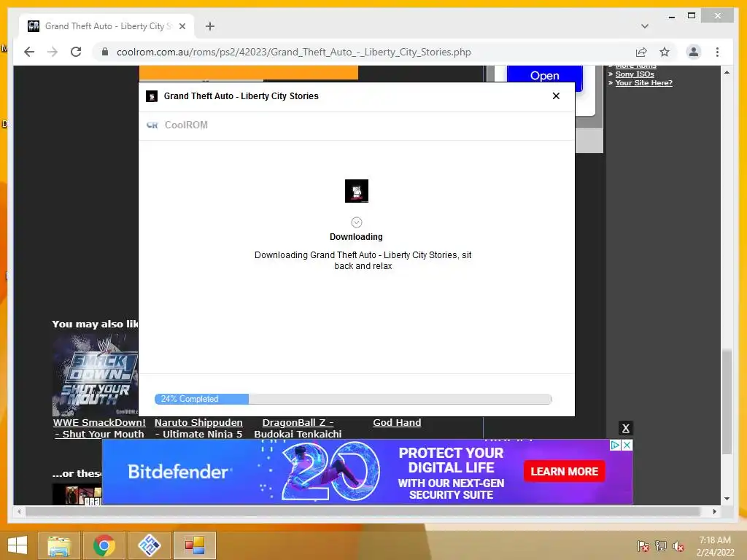The width and height of the screenshot is (747, 560).
Task: Open DragonBall Z Budokai Tenkaichi link
Action: point(298,428)
